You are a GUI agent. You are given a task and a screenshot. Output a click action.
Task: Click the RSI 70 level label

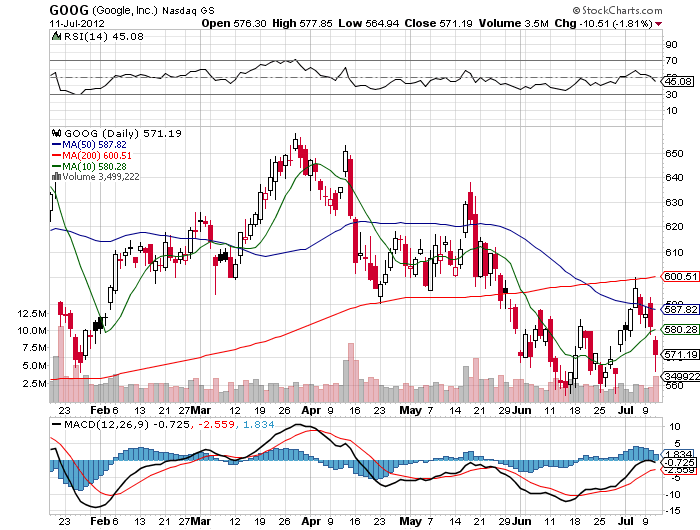point(671,61)
